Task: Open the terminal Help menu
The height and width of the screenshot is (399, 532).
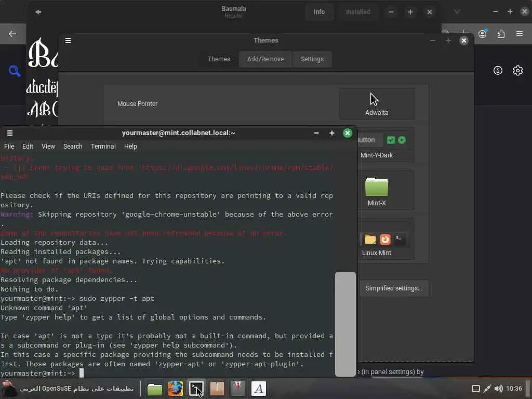Action: click(130, 146)
